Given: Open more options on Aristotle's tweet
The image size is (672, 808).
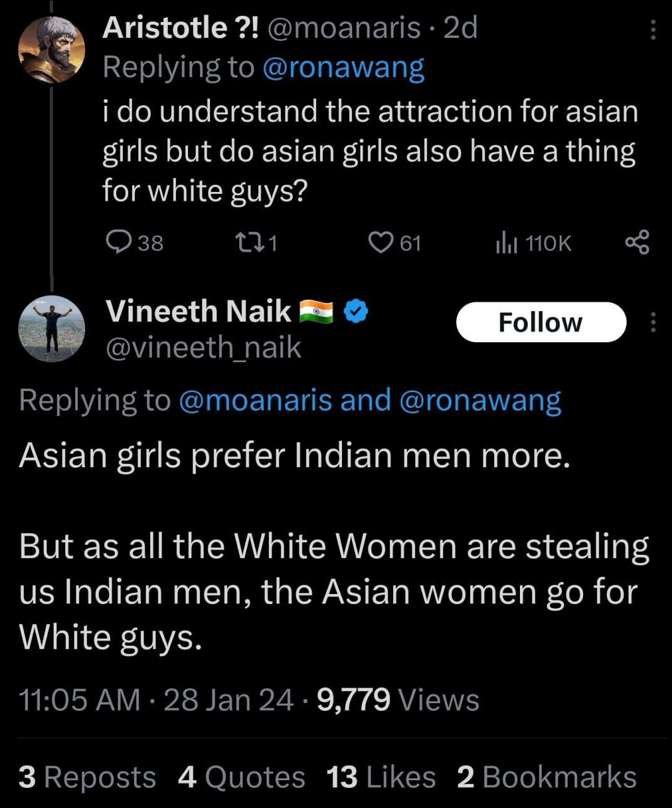Looking at the screenshot, I should click(653, 29).
